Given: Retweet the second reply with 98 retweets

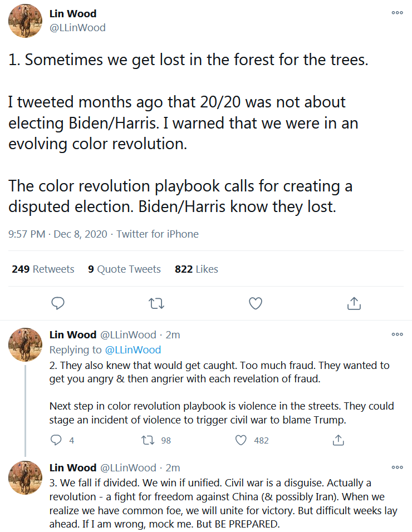Looking at the screenshot, I should [x=148, y=440].
